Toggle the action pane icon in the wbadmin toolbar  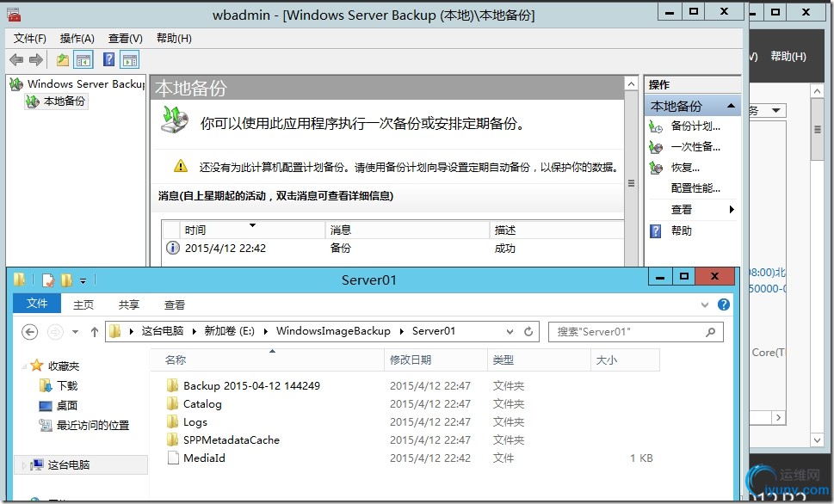[129, 60]
